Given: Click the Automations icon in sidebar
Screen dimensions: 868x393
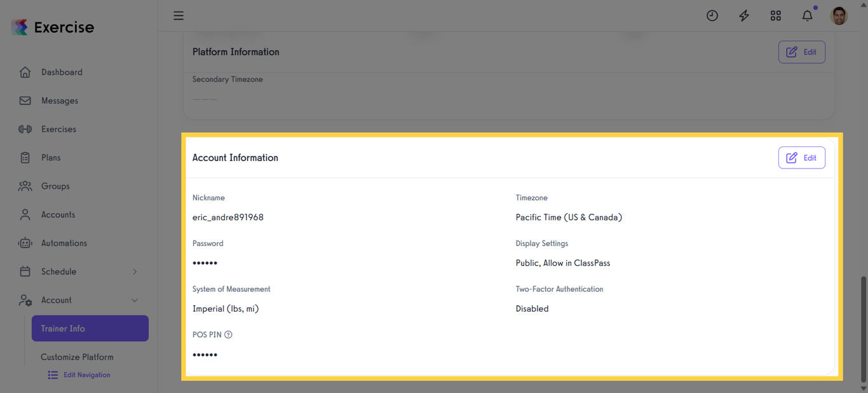Looking at the screenshot, I should pos(25,243).
